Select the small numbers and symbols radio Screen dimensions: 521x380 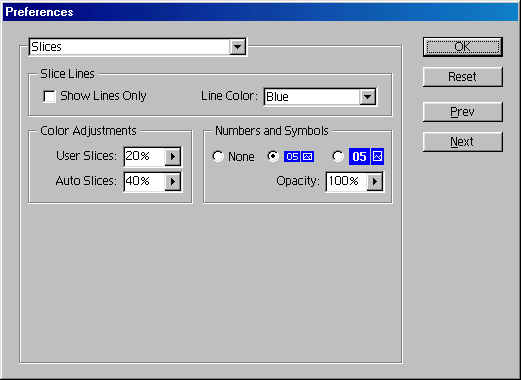click(x=273, y=156)
